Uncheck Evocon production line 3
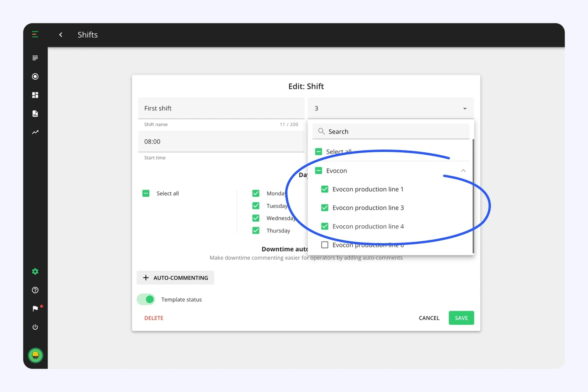Viewport: 588px width, 392px height. [x=325, y=207]
